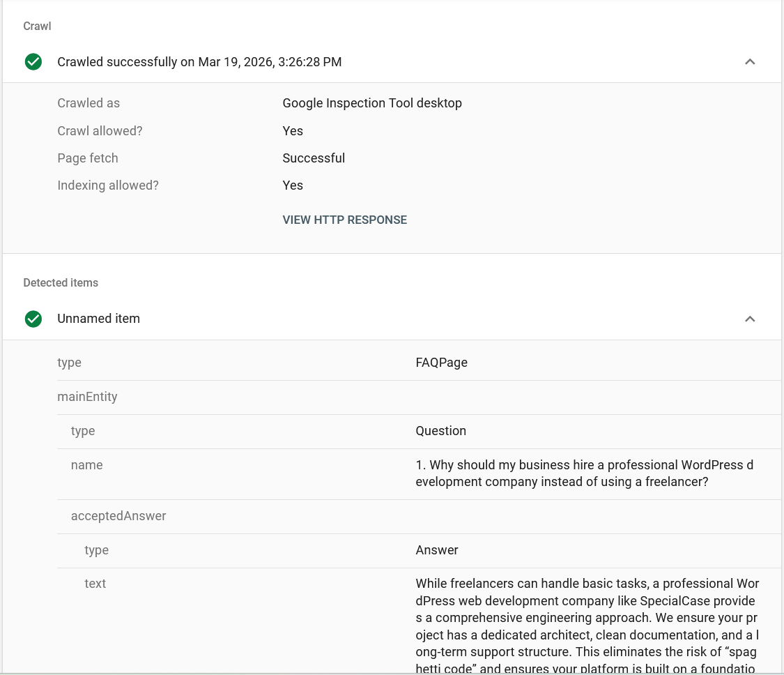784x675 pixels.
Task: Click the Crawl section label
Action: pos(37,26)
